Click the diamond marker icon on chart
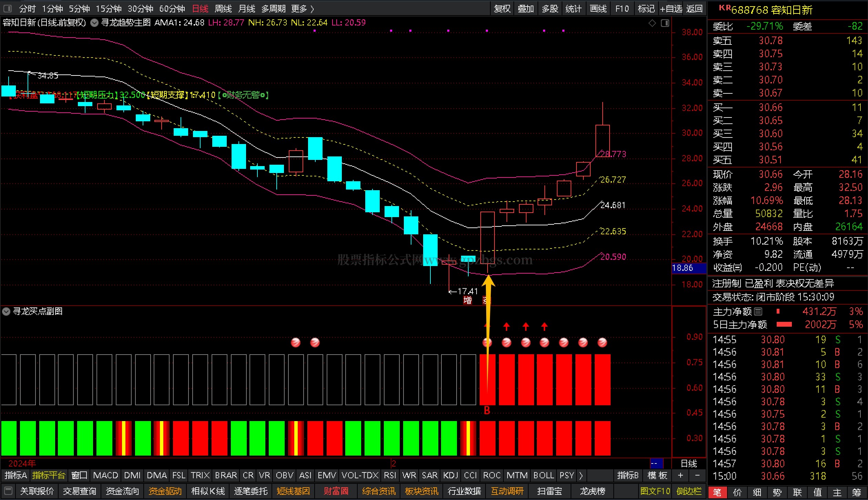 pyautogui.click(x=652, y=23)
